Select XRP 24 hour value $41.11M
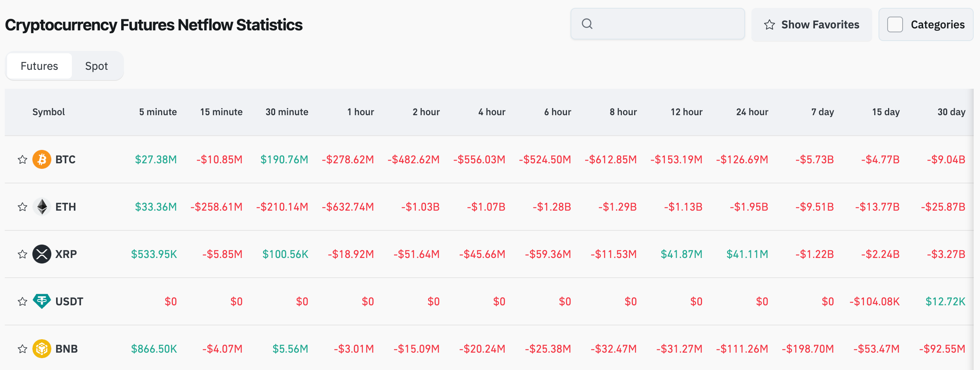Screen dimensions: 980x370 click(747, 254)
